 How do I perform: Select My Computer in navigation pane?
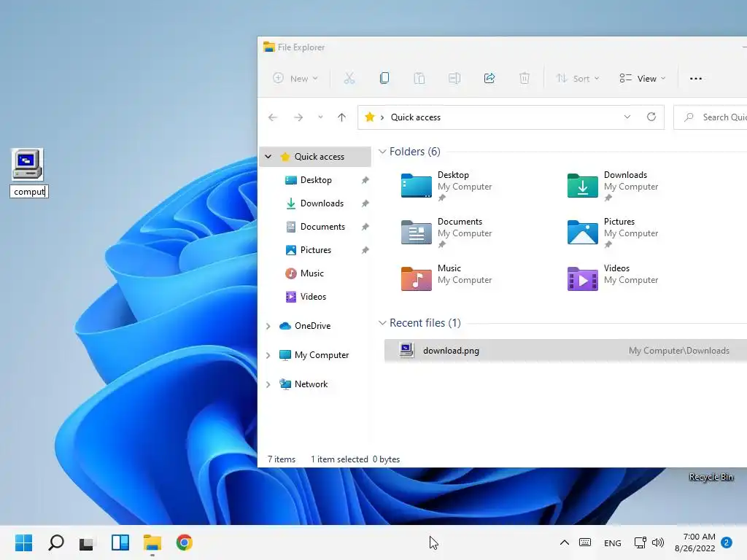point(322,355)
